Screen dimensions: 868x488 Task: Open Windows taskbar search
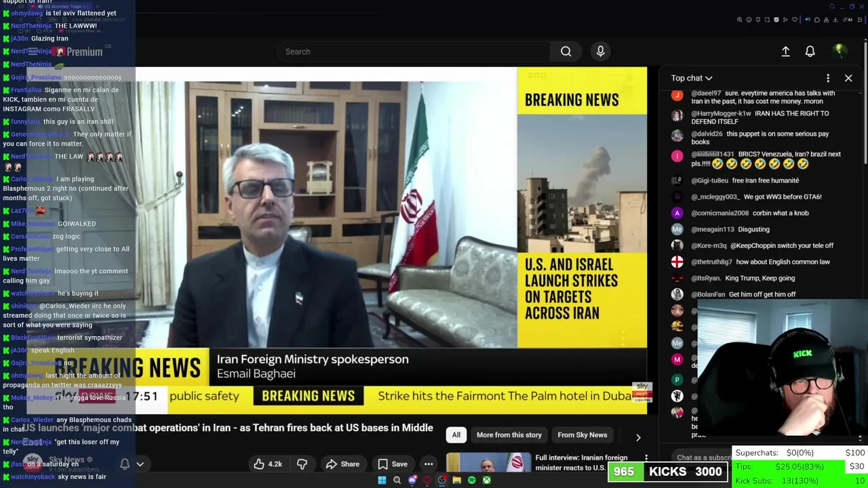(x=397, y=481)
